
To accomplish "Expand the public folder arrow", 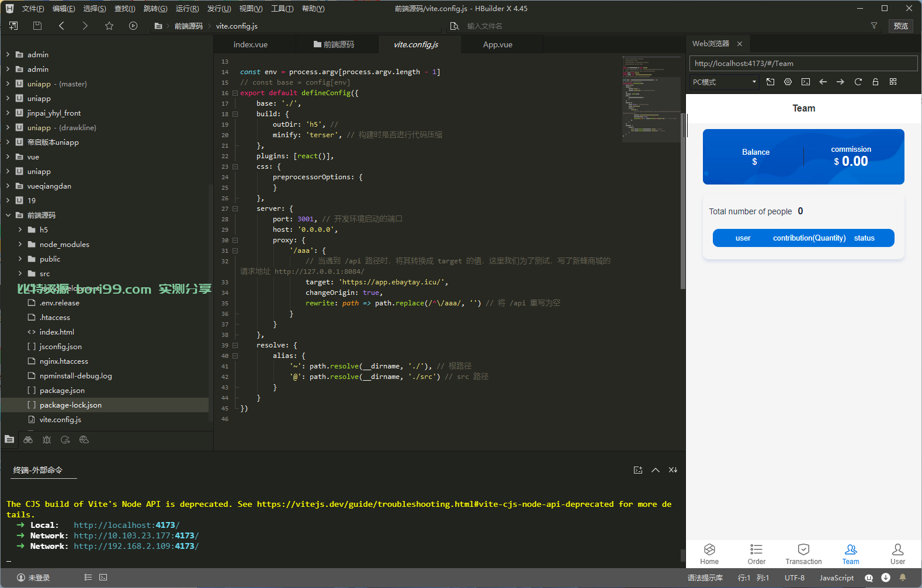I will pyautogui.click(x=20, y=259).
